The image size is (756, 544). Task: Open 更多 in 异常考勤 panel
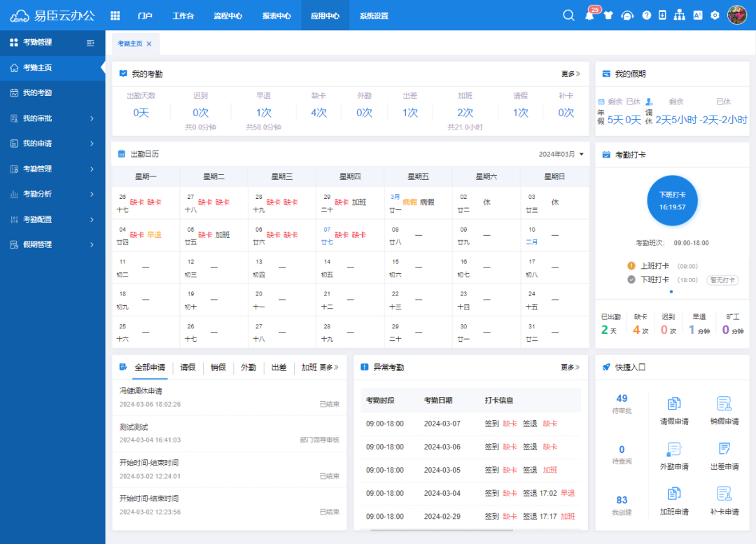pyautogui.click(x=570, y=368)
